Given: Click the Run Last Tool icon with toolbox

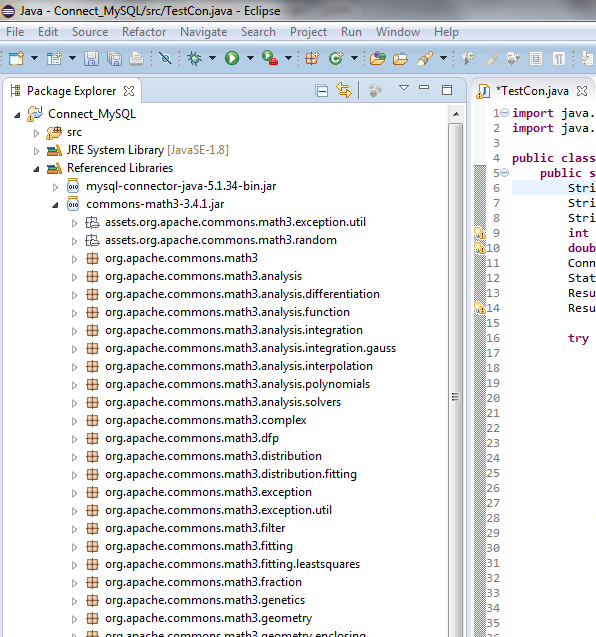Looking at the screenshot, I should click(270, 58).
